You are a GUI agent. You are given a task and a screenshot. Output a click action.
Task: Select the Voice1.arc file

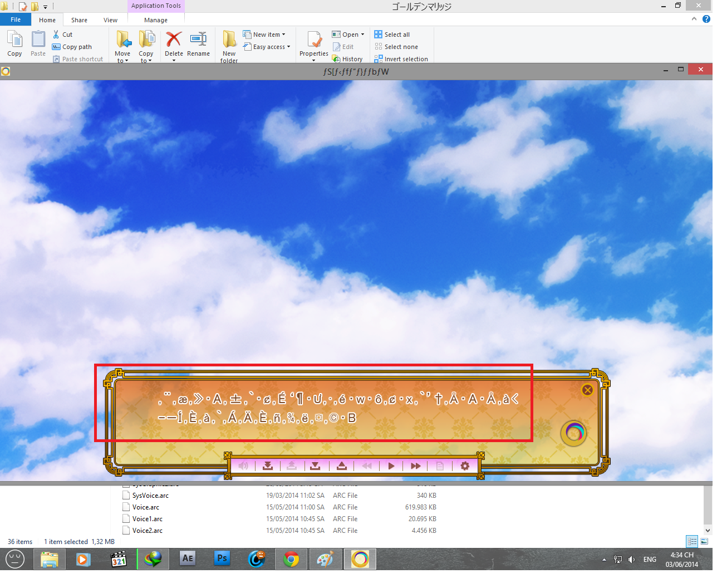point(148,519)
